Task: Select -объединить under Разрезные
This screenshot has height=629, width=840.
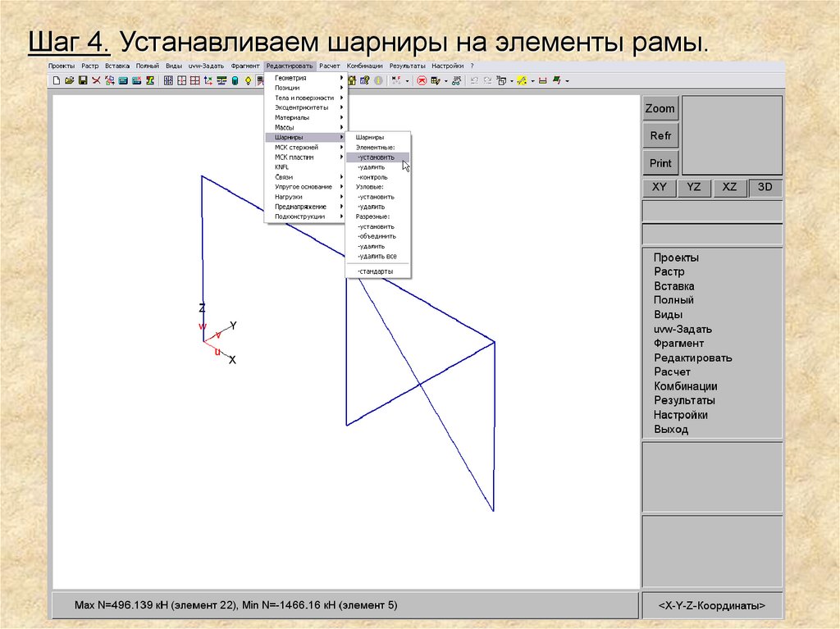Action: click(377, 236)
